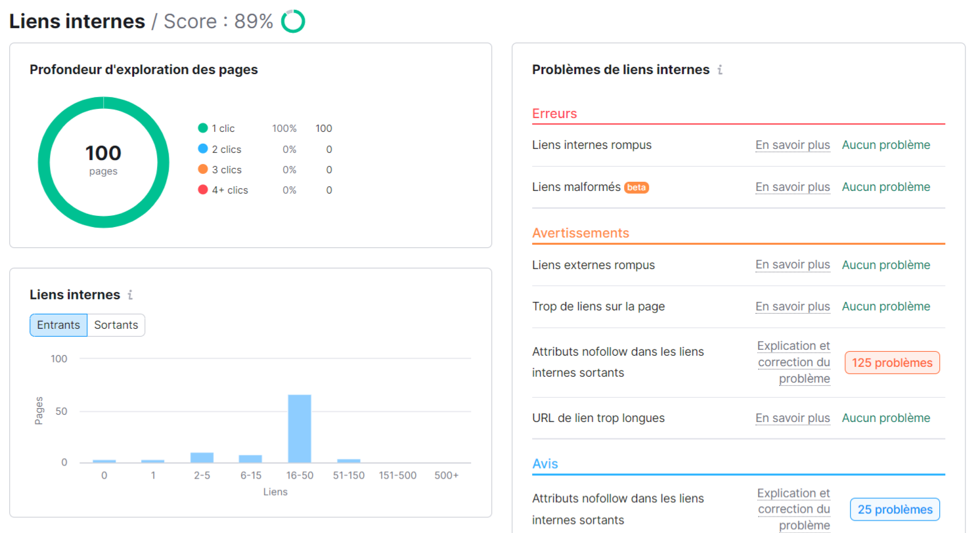The height and width of the screenshot is (533, 980).
Task: Open explanation link in the Avertissements nofollow row
Action: [793, 362]
